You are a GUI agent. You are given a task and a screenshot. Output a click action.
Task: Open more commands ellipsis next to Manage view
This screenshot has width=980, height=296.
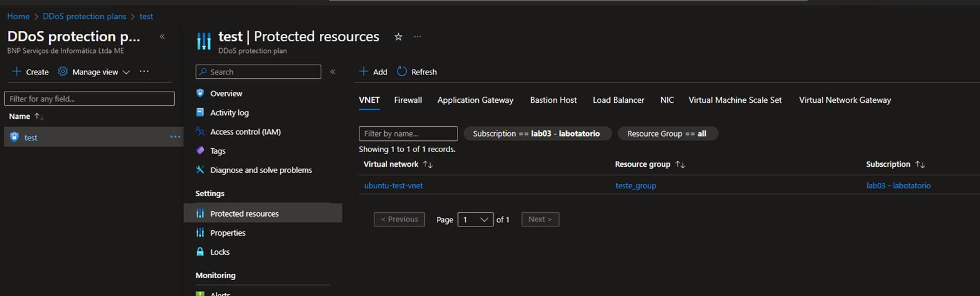[144, 71]
